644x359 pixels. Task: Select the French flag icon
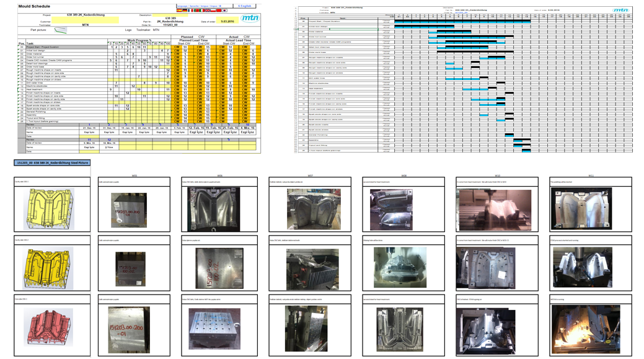190,11
